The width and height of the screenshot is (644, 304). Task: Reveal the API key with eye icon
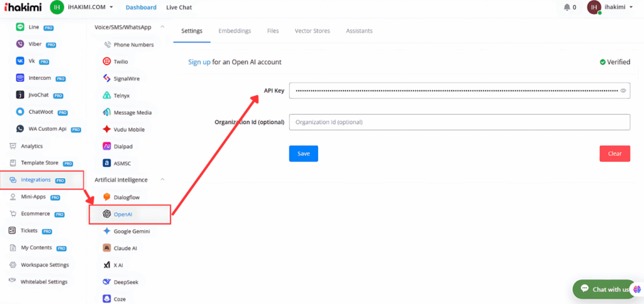623,91
